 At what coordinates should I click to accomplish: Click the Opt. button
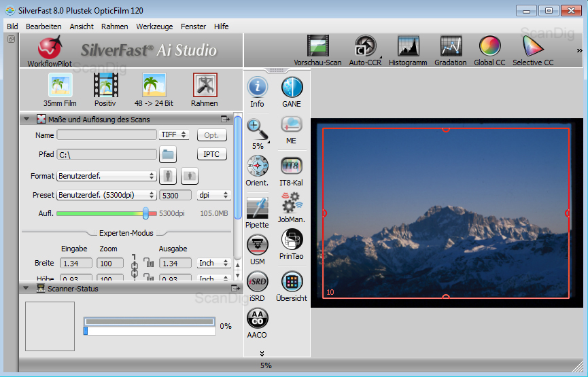(212, 135)
